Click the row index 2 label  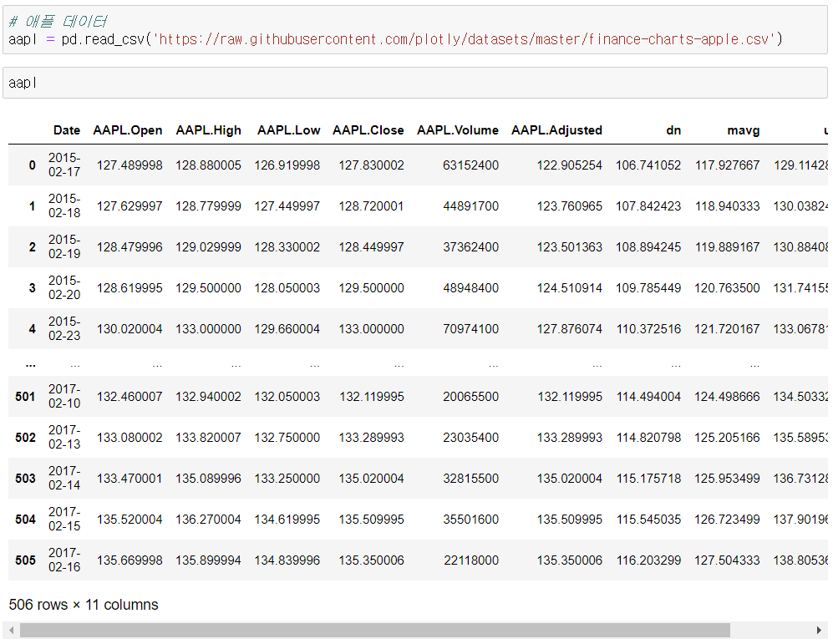coord(32,247)
